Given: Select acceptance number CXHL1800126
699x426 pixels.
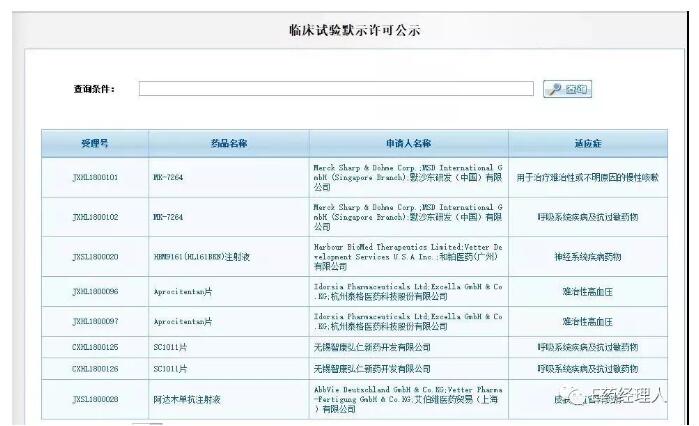Looking at the screenshot, I should [95, 368].
